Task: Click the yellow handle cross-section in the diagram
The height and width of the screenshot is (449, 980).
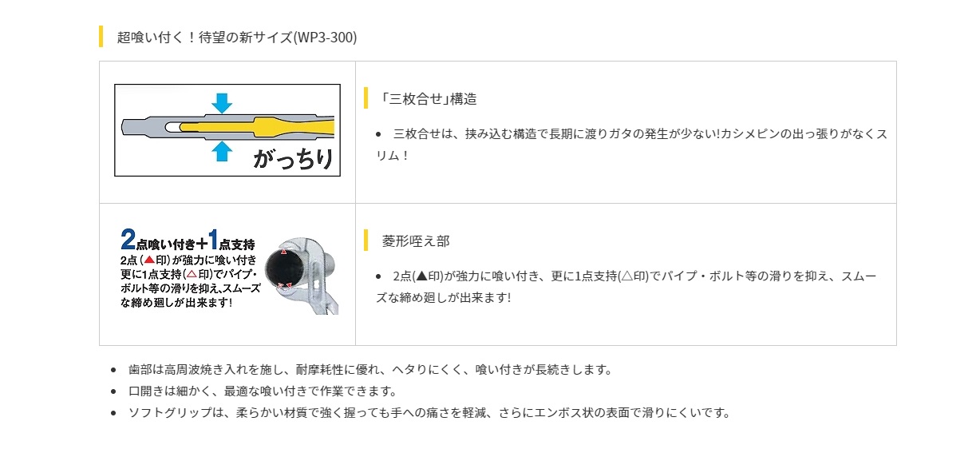Action: pyautogui.click(x=263, y=126)
